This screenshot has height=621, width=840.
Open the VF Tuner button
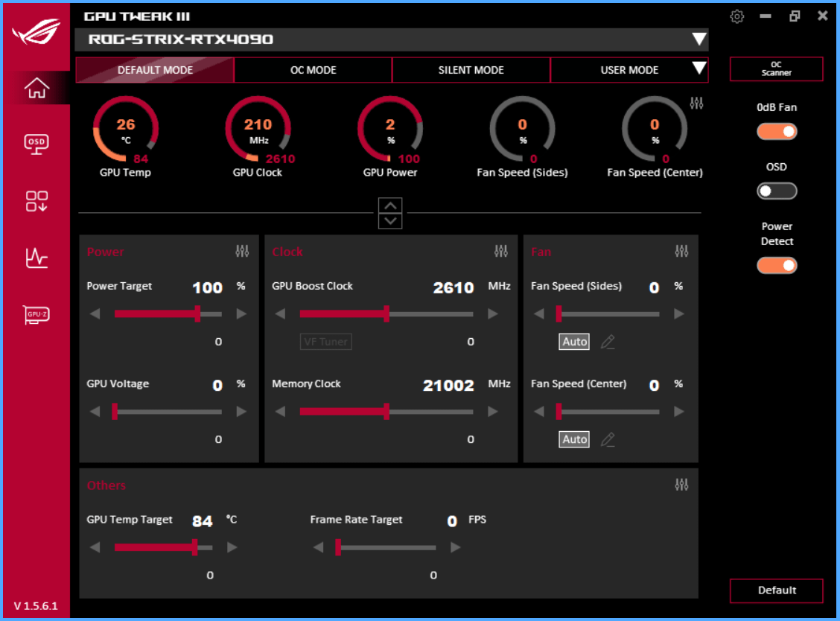(325, 341)
